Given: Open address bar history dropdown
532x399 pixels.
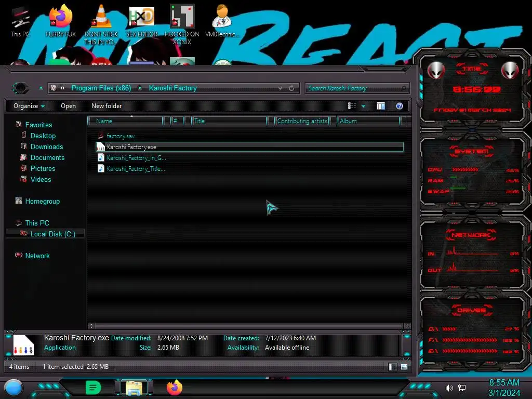Looking at the screenshot, I should [x=280, y=88].
